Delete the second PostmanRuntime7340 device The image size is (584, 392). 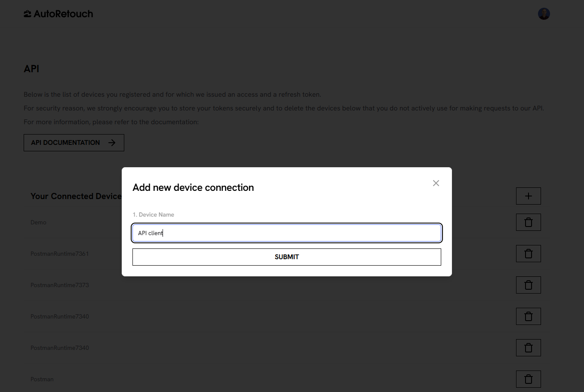pos(529,348)
